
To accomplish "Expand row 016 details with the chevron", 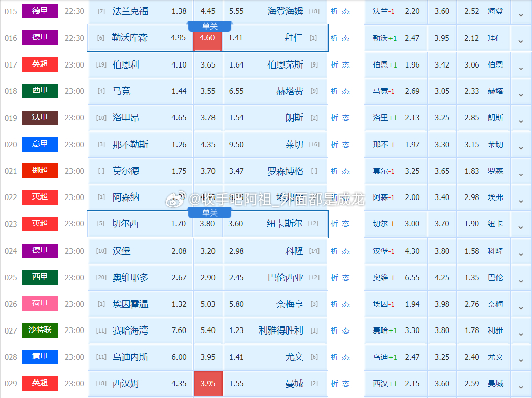I will 521,42.
